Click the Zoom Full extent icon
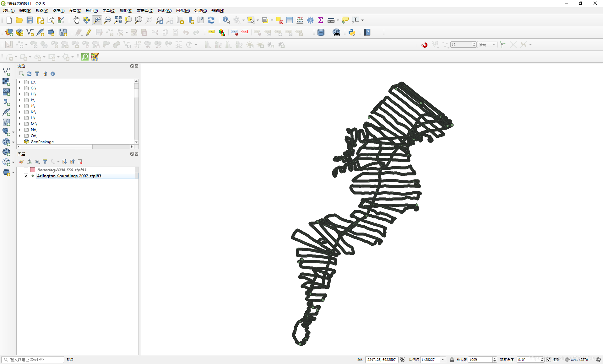Screen dimensions: 603x364 click(118, 20)
